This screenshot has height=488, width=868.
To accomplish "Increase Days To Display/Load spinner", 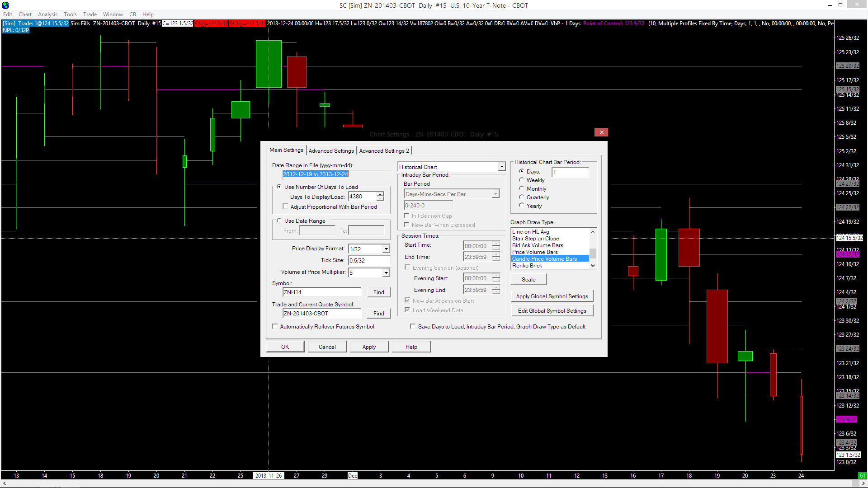I will tap(380, 194).
